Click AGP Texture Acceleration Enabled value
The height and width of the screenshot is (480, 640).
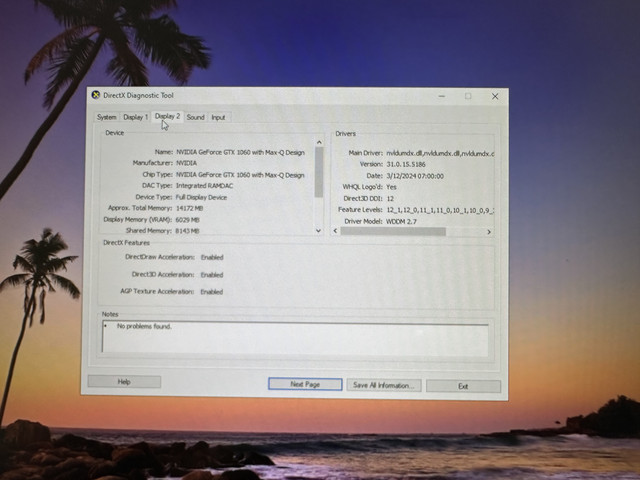pyautogui.click(x=211, y=291)
